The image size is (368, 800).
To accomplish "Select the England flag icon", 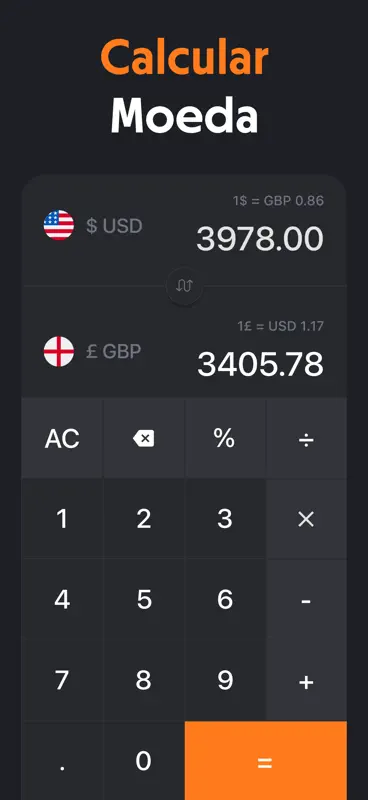I will [59, 351].
